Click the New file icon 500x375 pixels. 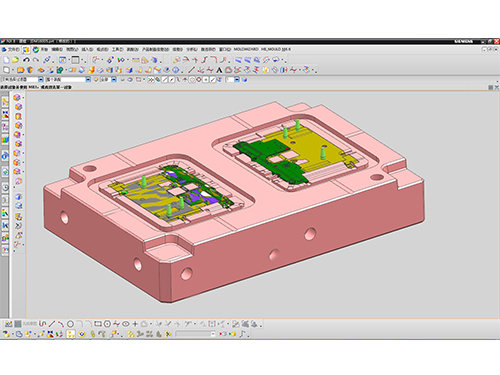(6, 60)
